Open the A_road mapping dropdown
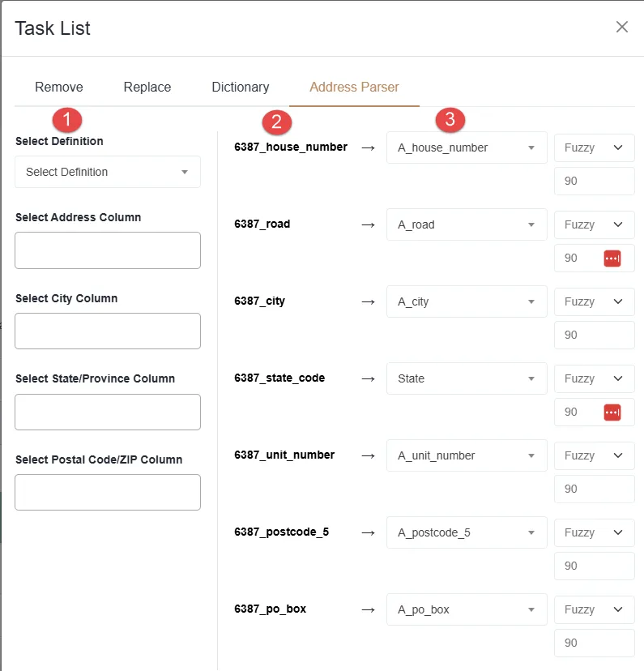This screenshot has height=671, width=644. point(467,224)
